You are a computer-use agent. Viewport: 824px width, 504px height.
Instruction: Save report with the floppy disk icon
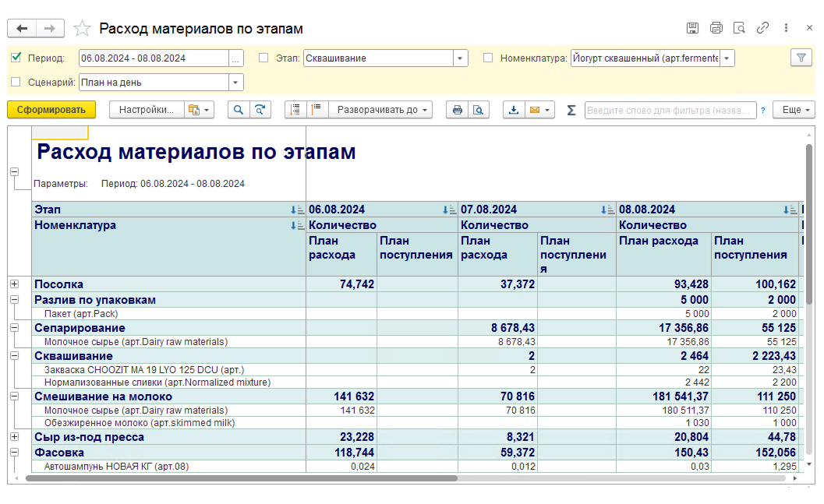692,28
